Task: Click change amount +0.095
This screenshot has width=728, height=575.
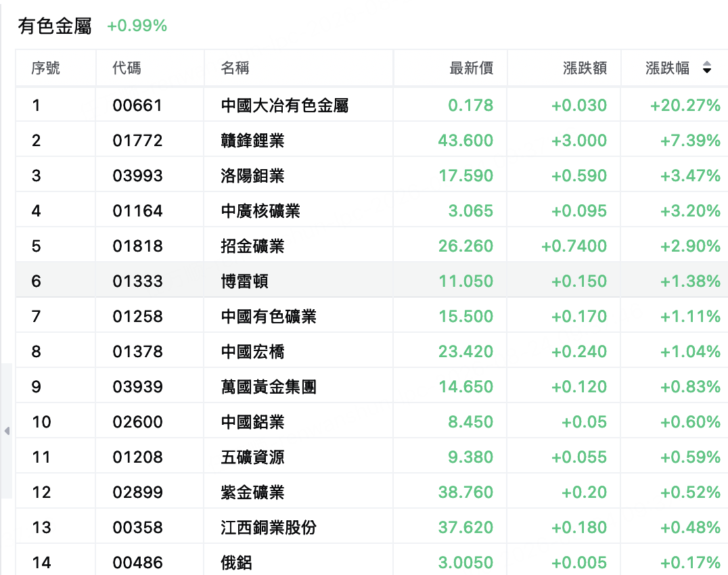Action: (579, 211)
